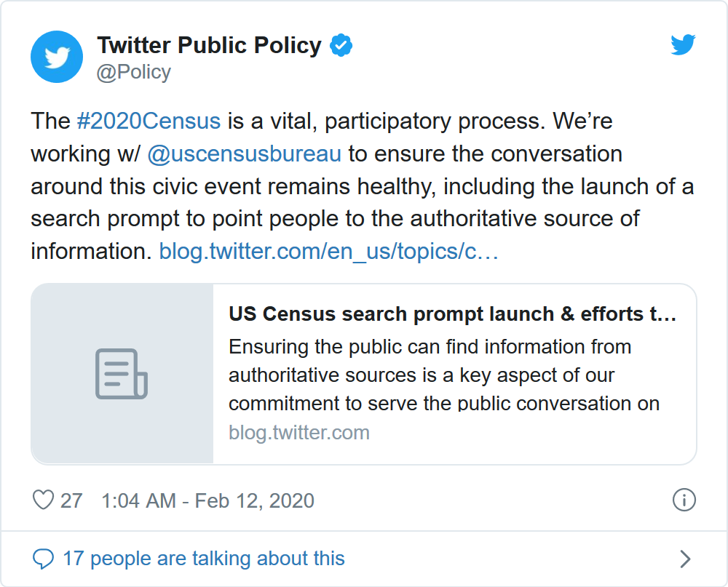
Task: Click the blog.twitter.com domain in card
Action: (x=299, y=433)
